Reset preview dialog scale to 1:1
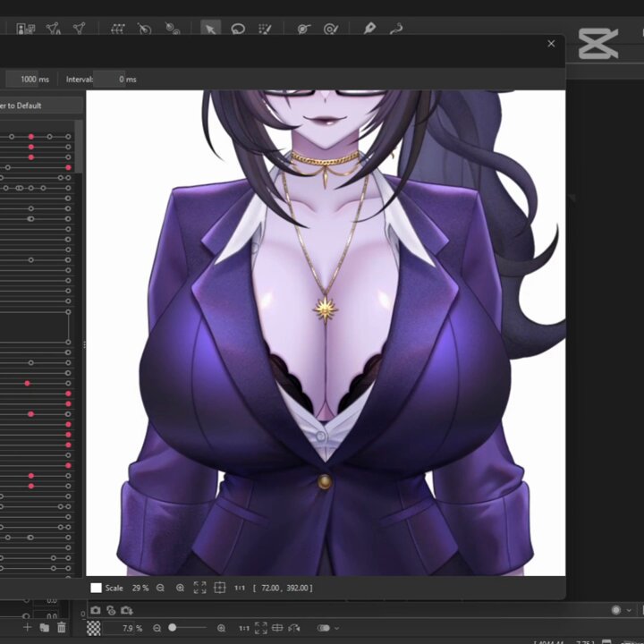Screen dimensions: 644x644 coord(240,589)
